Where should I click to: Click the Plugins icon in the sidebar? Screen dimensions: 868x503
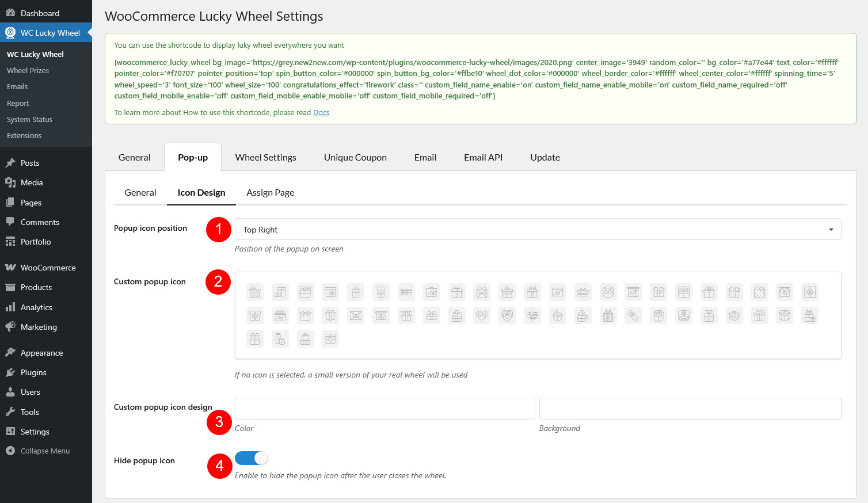pyautogui.click(x=10, y=373)
